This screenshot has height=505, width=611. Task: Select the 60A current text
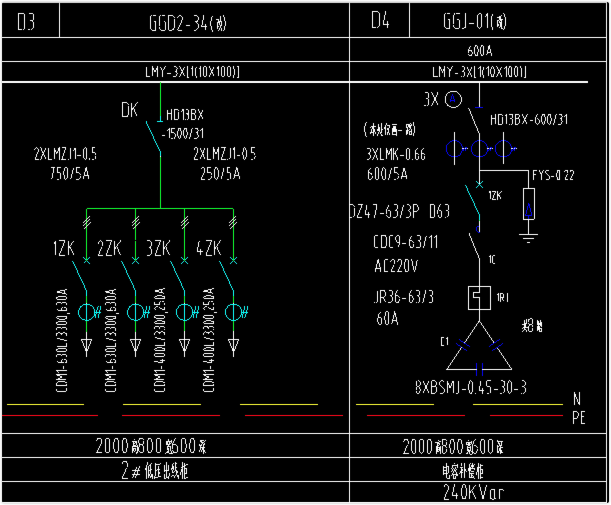click(387, 319)
